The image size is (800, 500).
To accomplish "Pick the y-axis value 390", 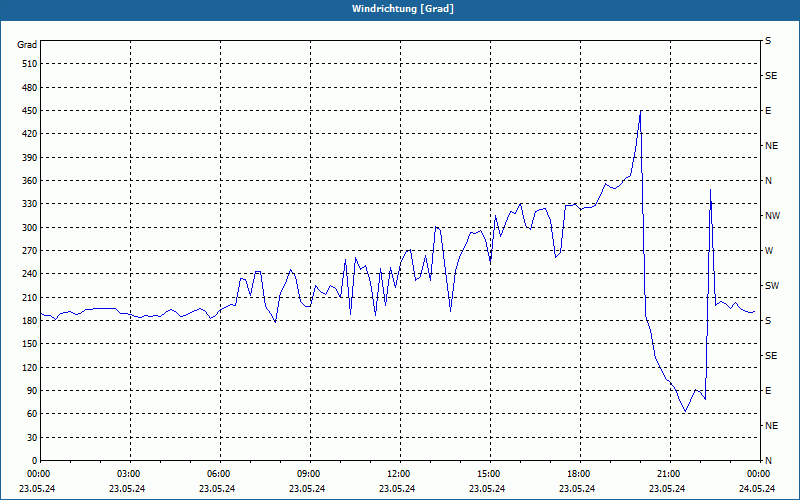I will [29, 158].
